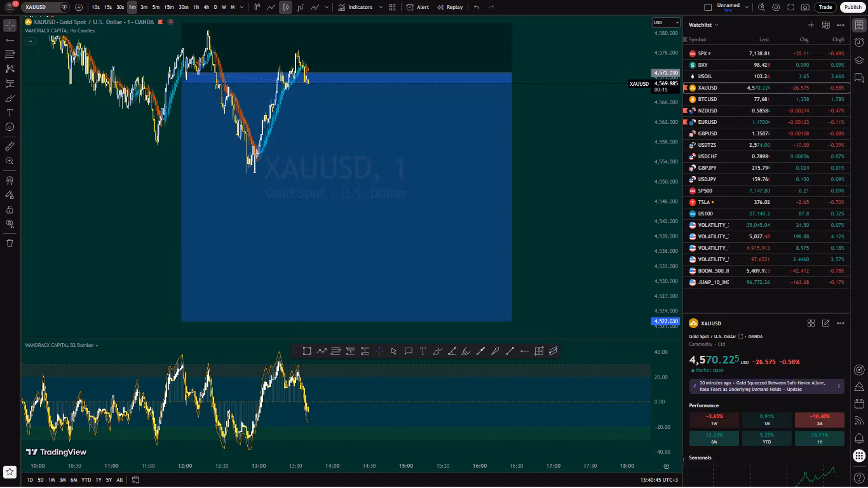Open the Unnamed layout dropdown
This screenshot has height=488, width=868.
coord(746,7)
